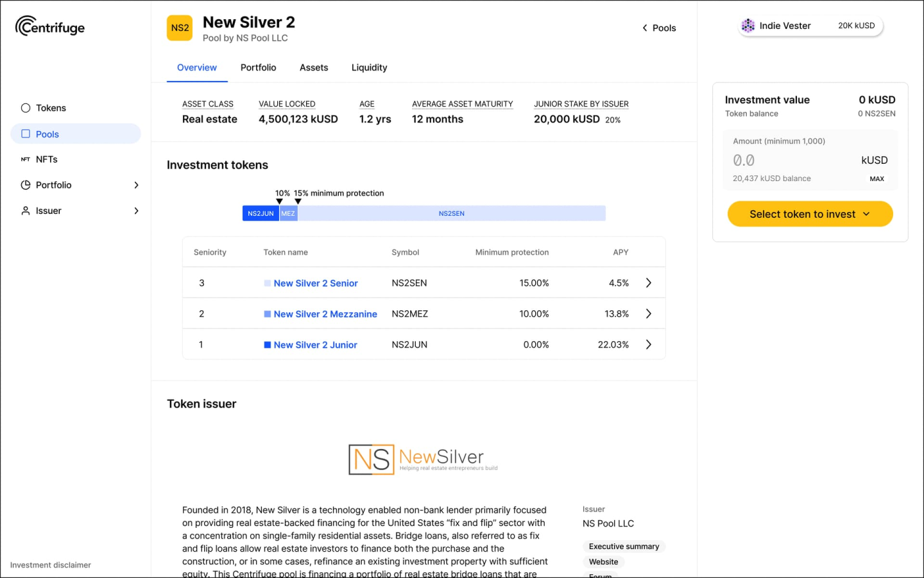The height and width of the screenshot is (578, 924).
Task: Click the NS2 pool badge icon
Action: (x=180, y=28)
